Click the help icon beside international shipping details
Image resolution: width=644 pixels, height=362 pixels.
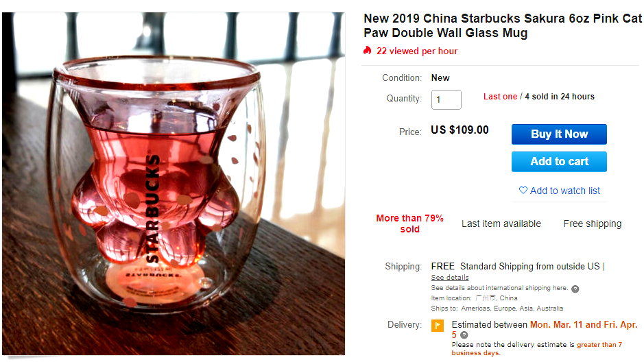click(x=575, y=289)
